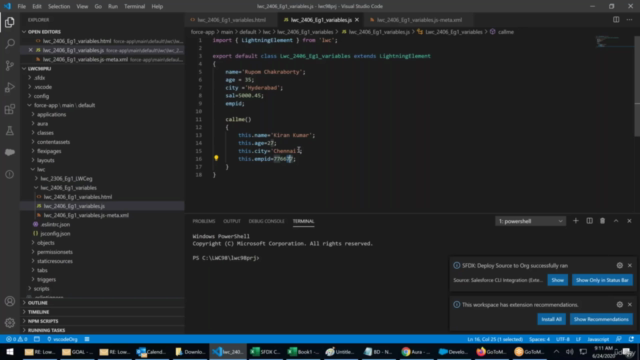The width and height of the screenshot is (640, 360).
Task: Switch to the Debug Console tab
Action: 267,221
